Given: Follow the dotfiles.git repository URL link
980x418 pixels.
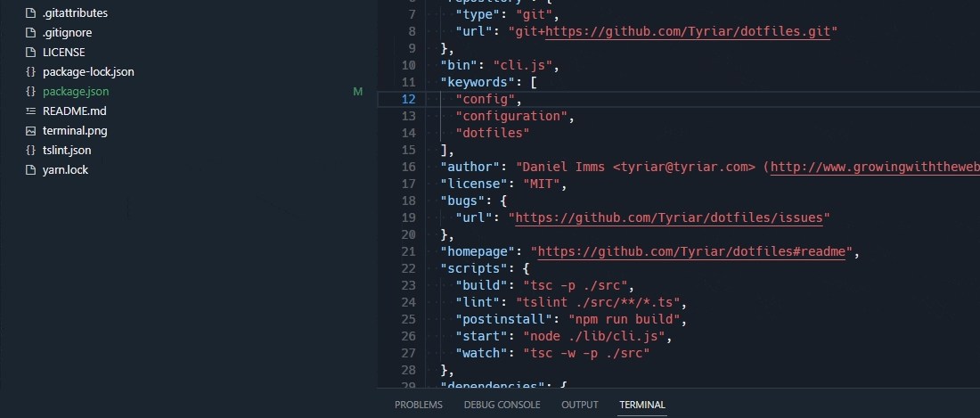Looking at the screenshot, I should pos(688,31).
